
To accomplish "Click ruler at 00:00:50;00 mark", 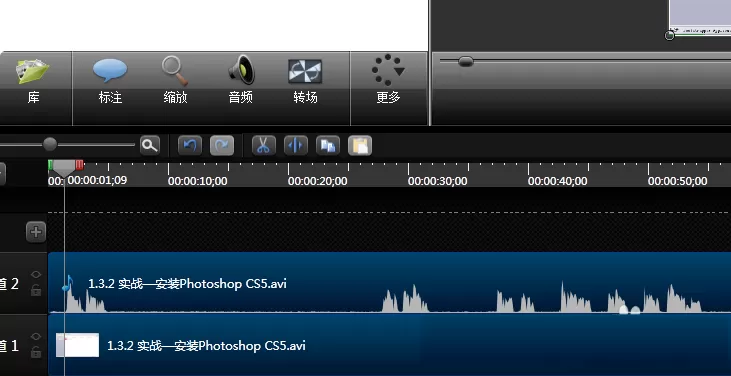I will (x=677, y=181).
